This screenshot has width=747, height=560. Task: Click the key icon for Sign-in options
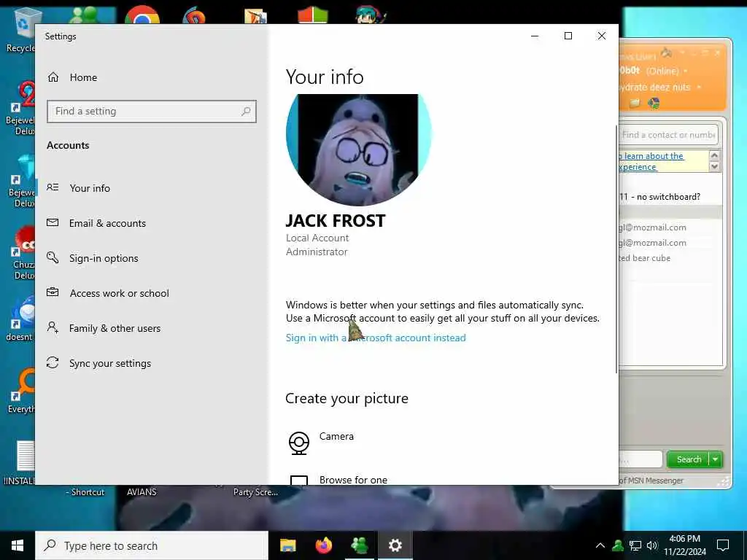[x=53, y=257]
